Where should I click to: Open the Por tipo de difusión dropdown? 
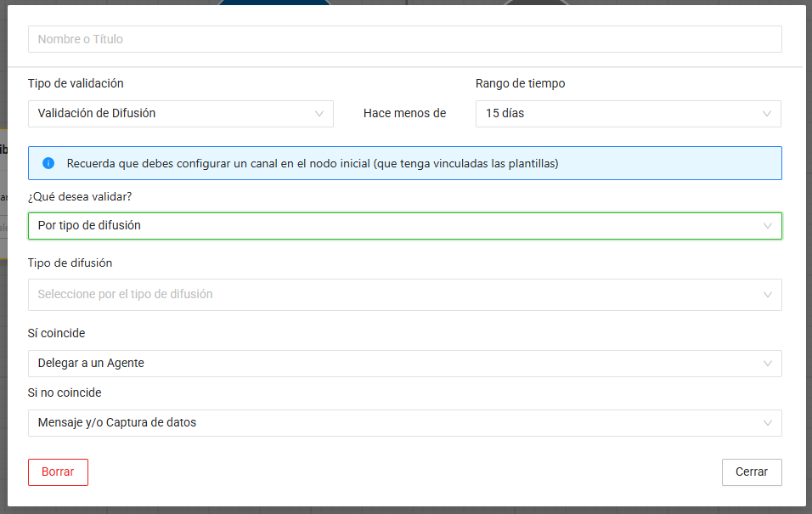click(391, 226)
